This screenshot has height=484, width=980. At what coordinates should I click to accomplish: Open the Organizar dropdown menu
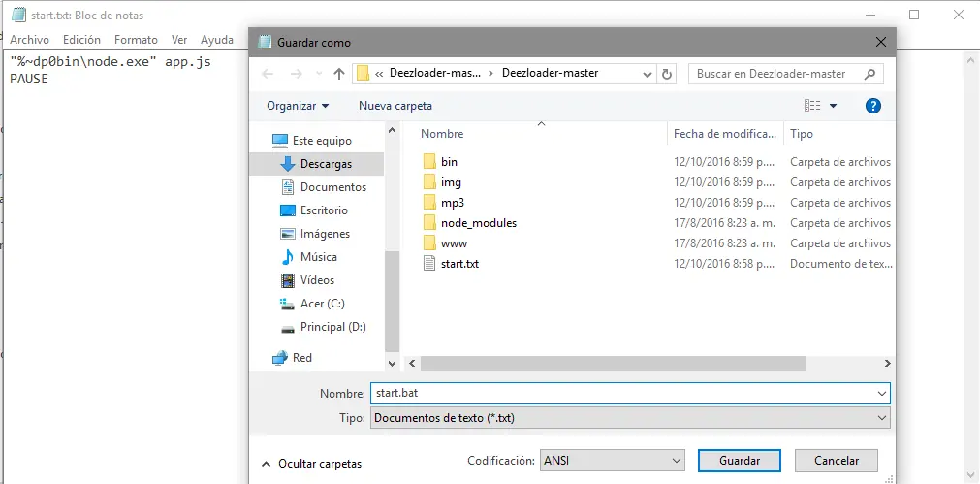(298, 106)
